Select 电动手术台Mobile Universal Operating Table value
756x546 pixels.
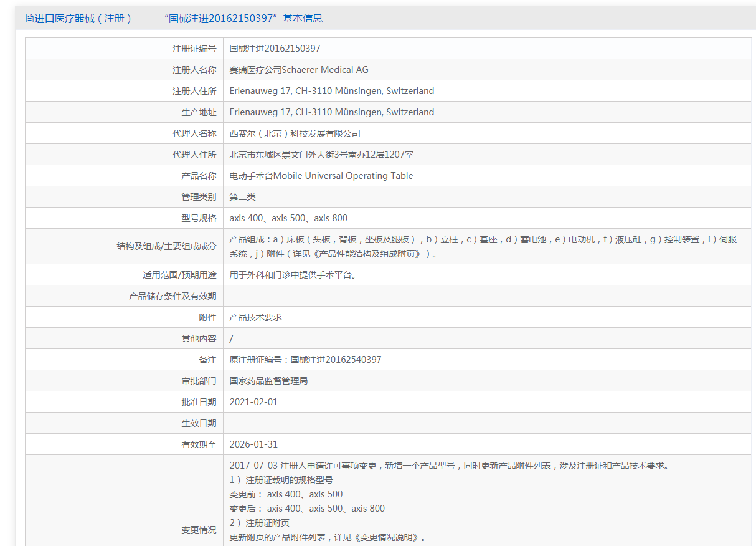(321, 176)
